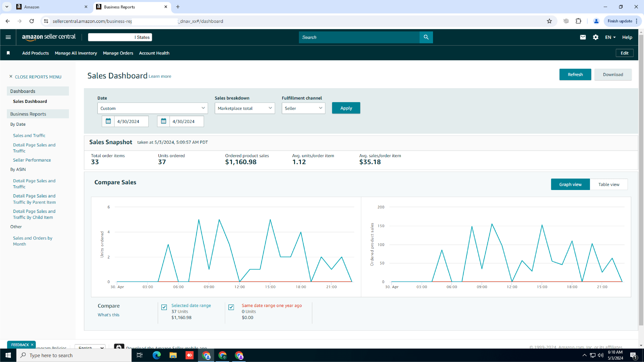Viewport: 644px width, 362px height.
Task: Show hidden system tray icons
Action: click(x=584, y=355)
